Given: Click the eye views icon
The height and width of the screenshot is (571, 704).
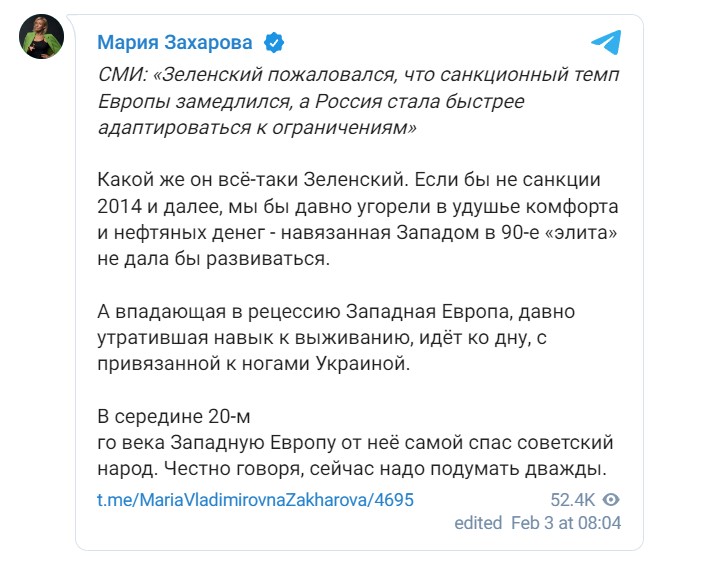Looking at the screenshot, I should 613,499.
